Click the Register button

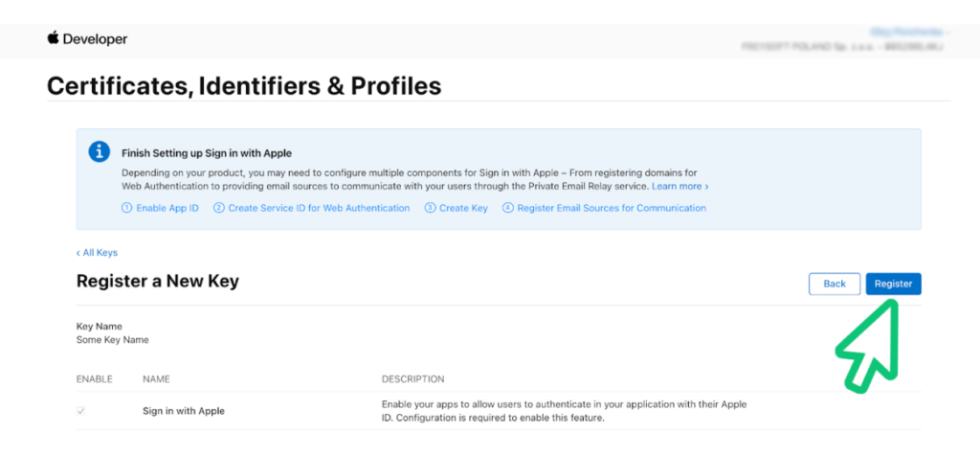[893, 284]
